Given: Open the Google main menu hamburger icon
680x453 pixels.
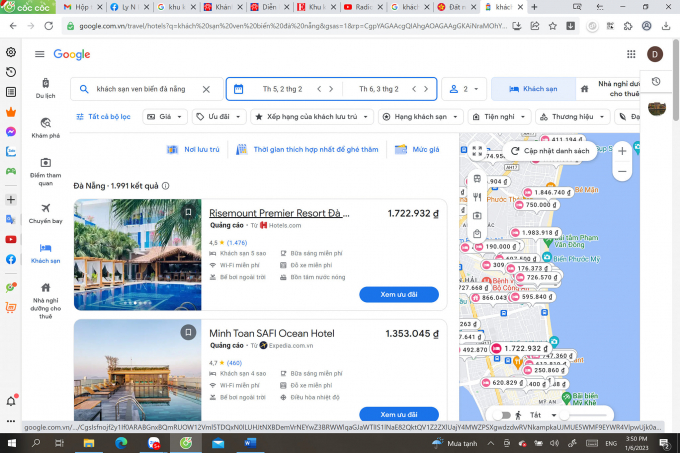Looking at the screenshot, I should tap(39, 54).
